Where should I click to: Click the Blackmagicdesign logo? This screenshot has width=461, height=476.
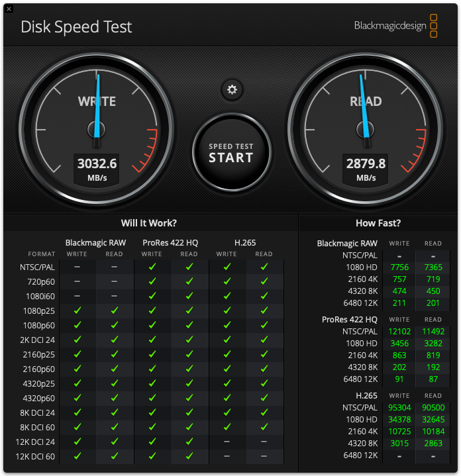click(395, 26)
